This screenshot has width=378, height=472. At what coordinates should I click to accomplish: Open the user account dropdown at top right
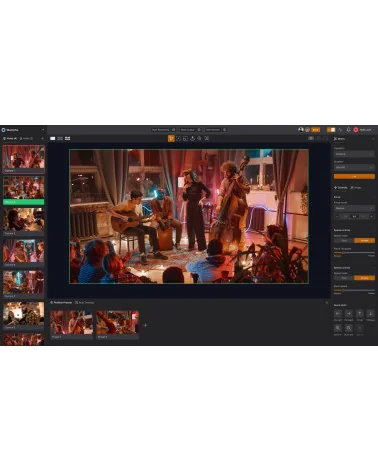pos(366,130)
